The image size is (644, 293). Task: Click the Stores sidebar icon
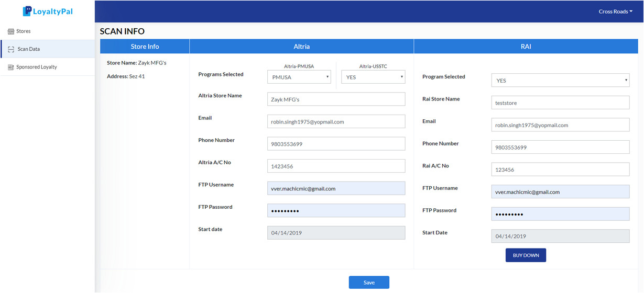point(11,31)
